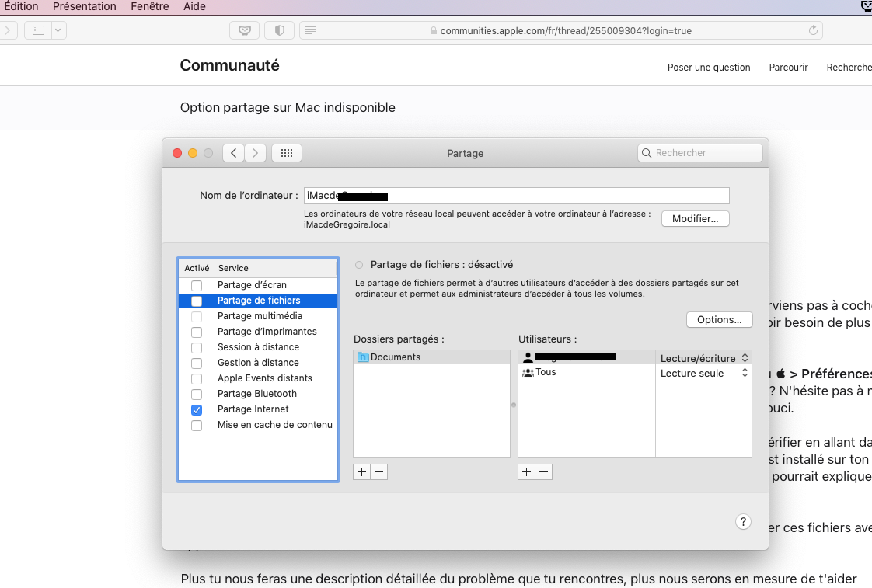872x588 pixels.
Task: Enable Partage de fichiers checkbox
Action: point(197,301)
